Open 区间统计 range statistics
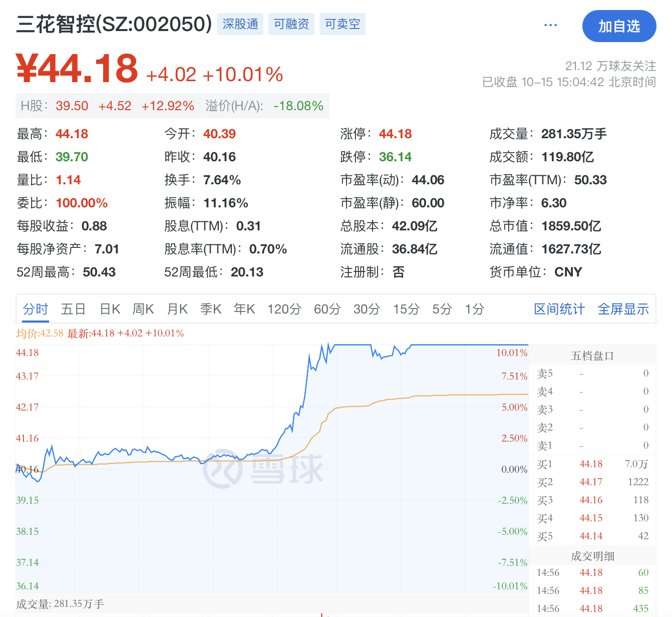 [x=559, y=309]
